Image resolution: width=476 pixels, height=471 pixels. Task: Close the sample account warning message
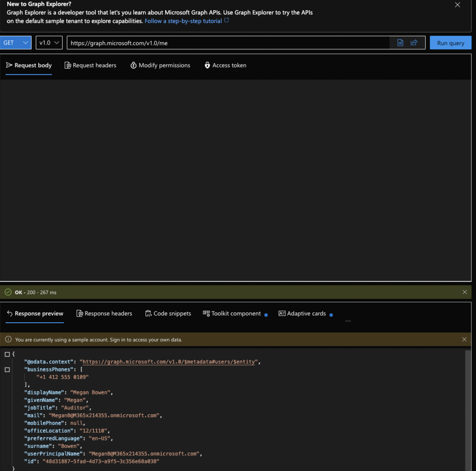464,339
